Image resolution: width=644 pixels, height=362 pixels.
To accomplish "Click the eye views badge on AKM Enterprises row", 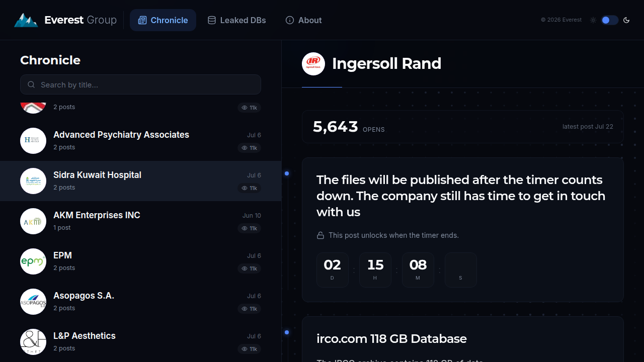I will click(249, 228).
